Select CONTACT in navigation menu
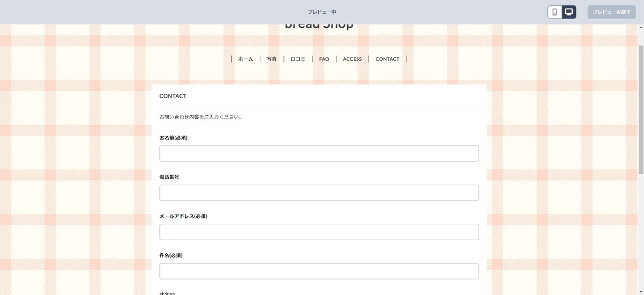 pyautogui.click(x=387, y=59)
